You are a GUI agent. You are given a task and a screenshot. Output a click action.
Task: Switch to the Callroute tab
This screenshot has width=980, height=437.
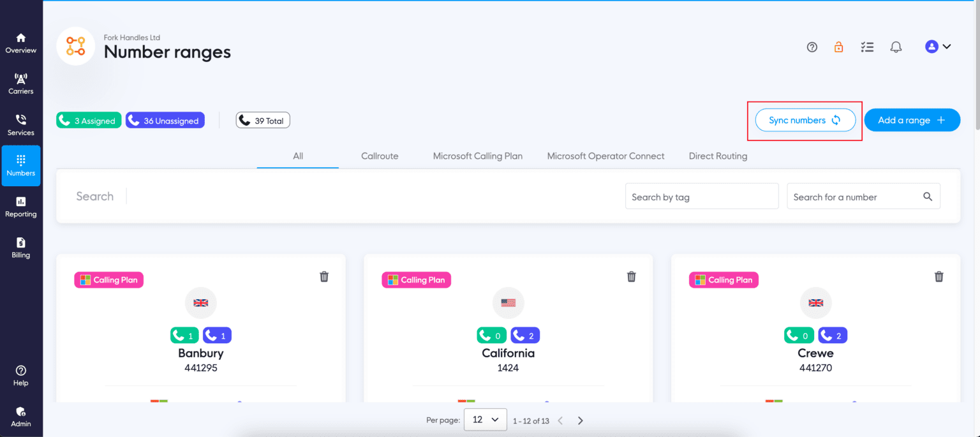[380, 156]
